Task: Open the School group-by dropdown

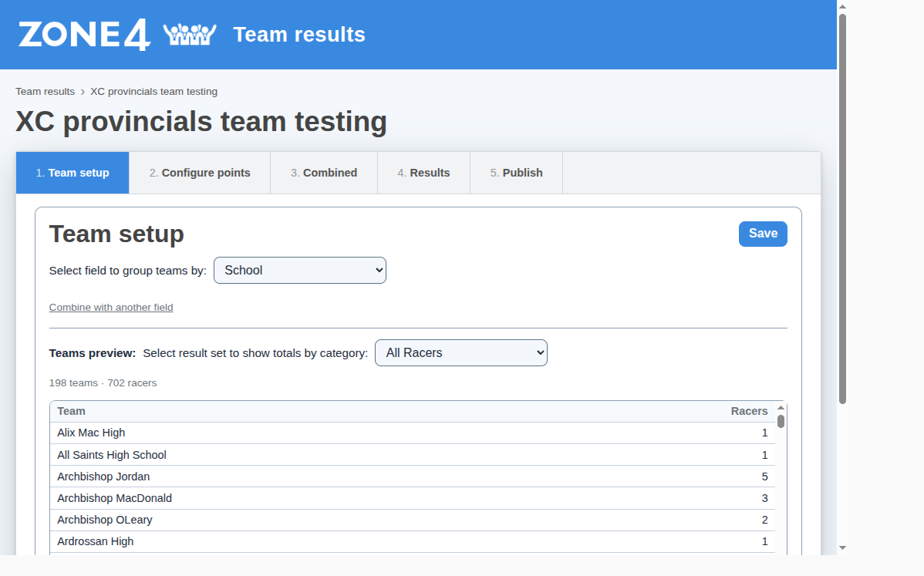Action: (x=300, y=271)
